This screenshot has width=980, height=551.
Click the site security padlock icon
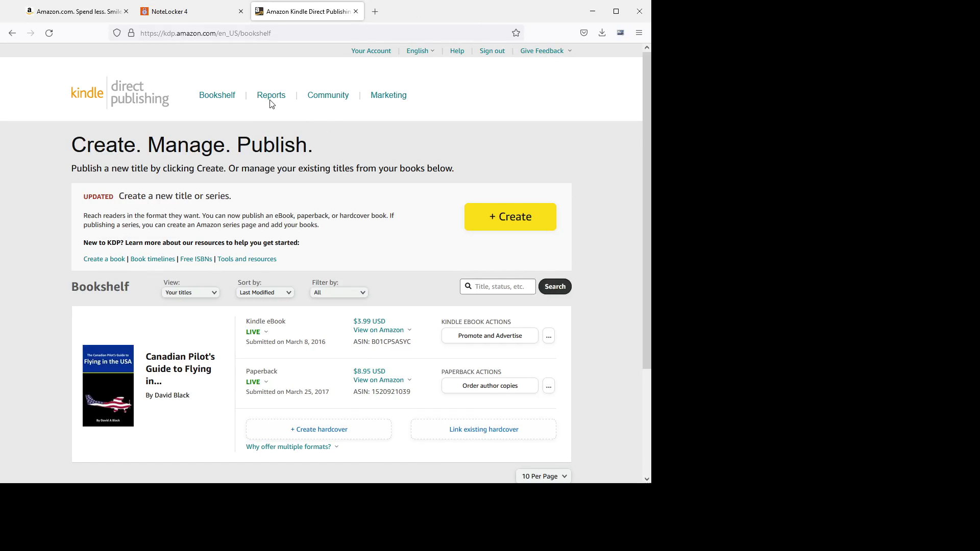pyautogui.click(x=131, y=33)
